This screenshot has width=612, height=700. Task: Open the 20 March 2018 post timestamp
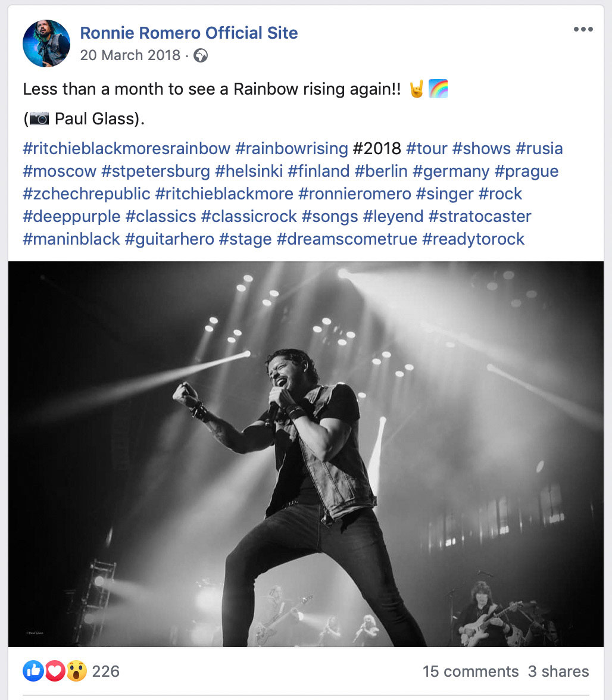(130, 55)
